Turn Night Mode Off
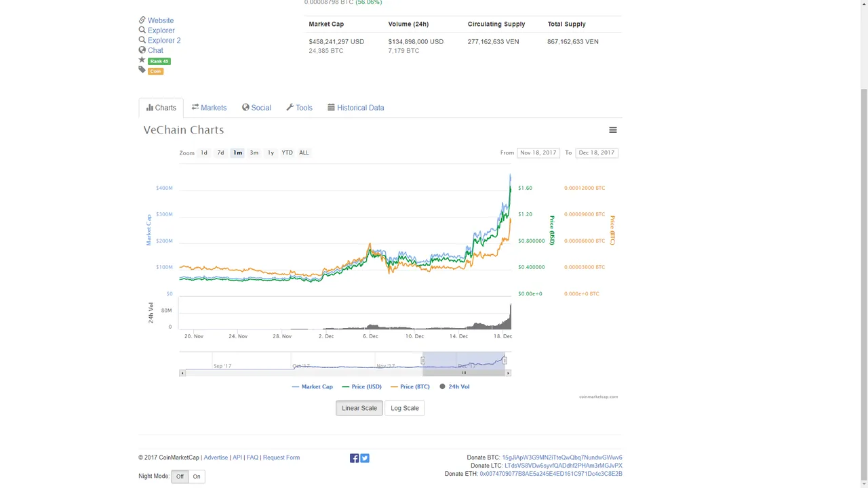Screen dimensions: 868x488 (180, 476)
